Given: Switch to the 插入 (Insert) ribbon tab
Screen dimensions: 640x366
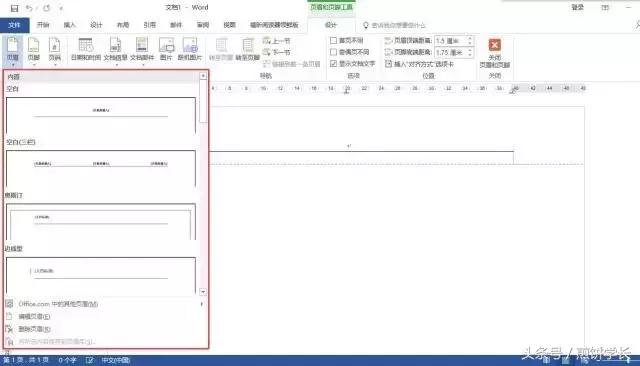Looking at the screenshot, I should tap(69, 25).
